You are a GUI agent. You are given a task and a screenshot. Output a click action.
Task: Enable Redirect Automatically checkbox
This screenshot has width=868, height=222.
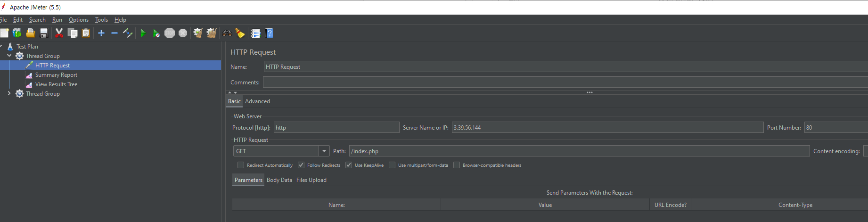pos(241,165)
